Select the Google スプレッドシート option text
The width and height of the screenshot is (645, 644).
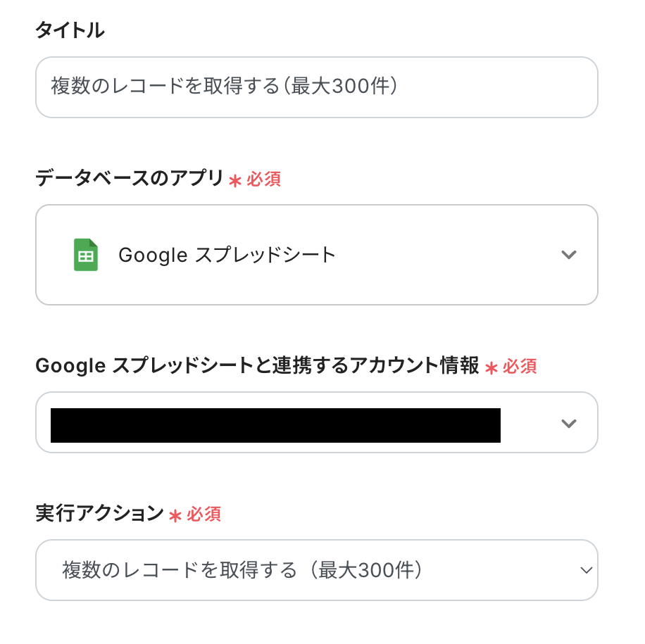point(227,255)
